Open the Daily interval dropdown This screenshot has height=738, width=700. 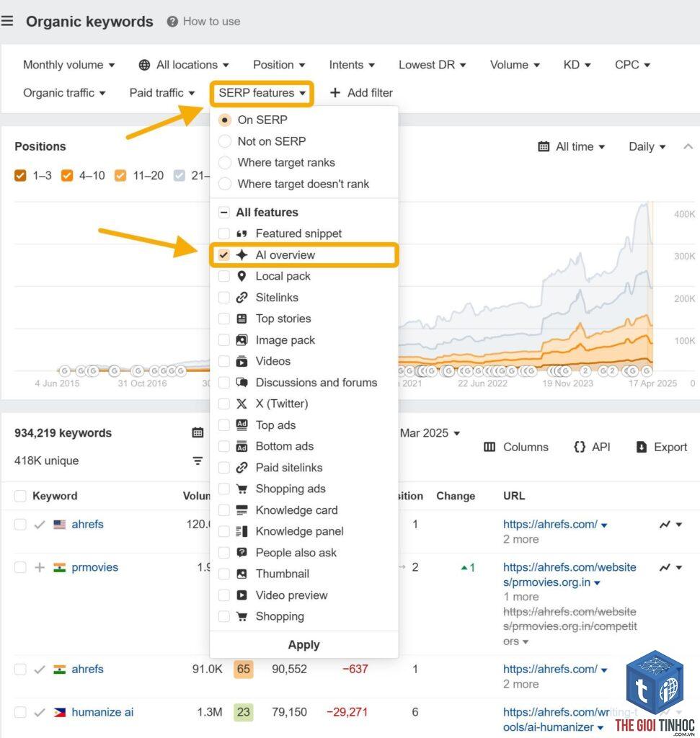click(x=647, y=147)
